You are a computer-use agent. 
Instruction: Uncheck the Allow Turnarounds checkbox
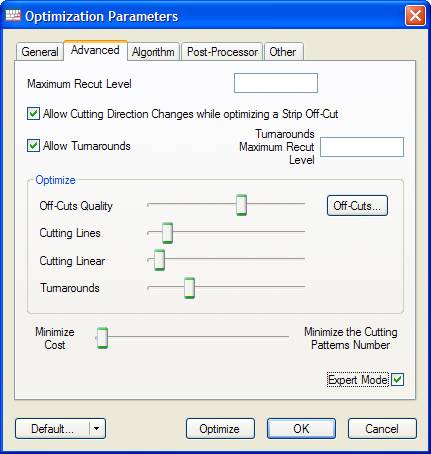(x=33, y=146)
